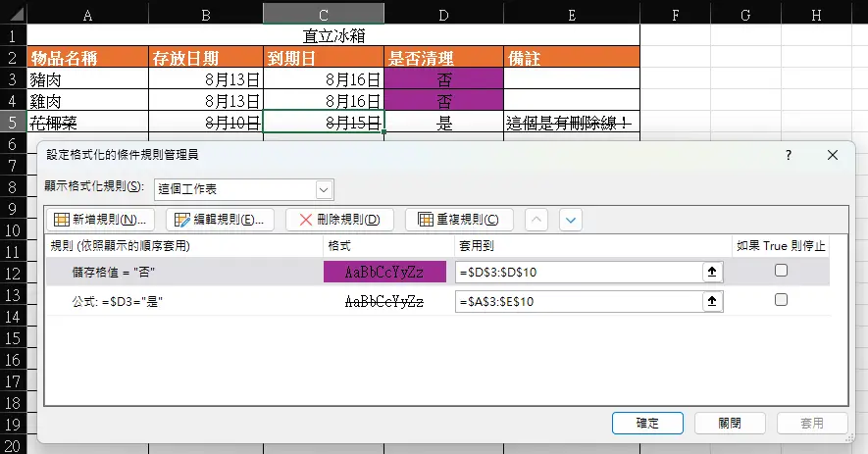Click the title cell 直立冰箱
The width and height of the screenshot is (868, 454).
[333, 36]
